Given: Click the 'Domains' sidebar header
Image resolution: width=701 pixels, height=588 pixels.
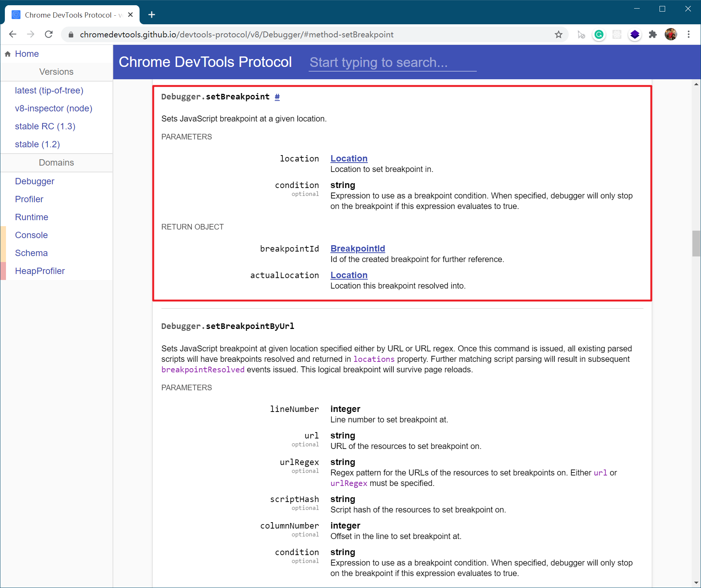Looking at the screenshot, I should click(56, 163).
